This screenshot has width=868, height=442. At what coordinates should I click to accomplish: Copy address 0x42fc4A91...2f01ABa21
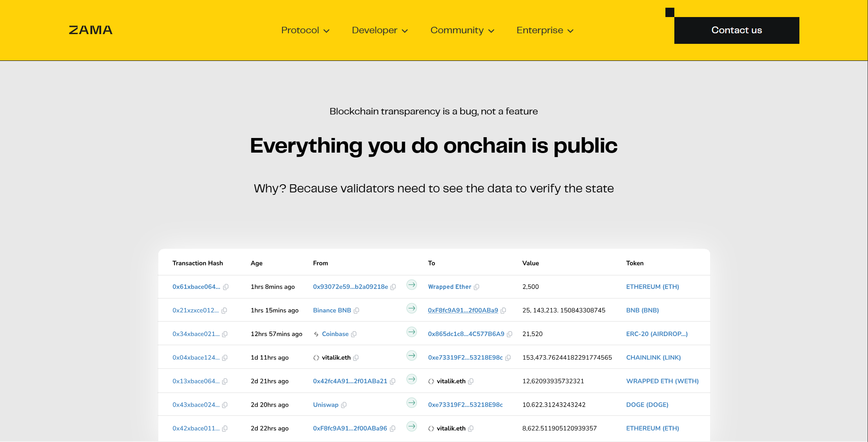point(393,382)
